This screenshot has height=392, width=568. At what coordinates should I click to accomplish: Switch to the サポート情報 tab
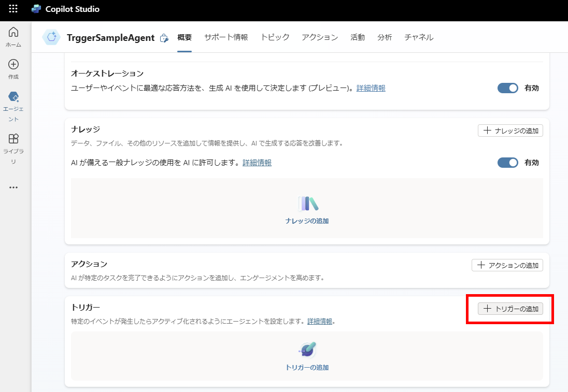tap(226, 37)
